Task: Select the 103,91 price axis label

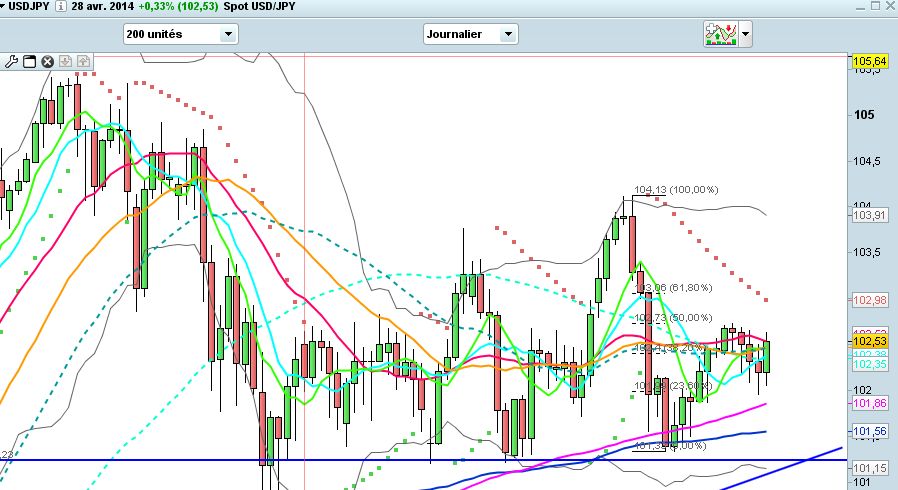Action: [870, 215]
